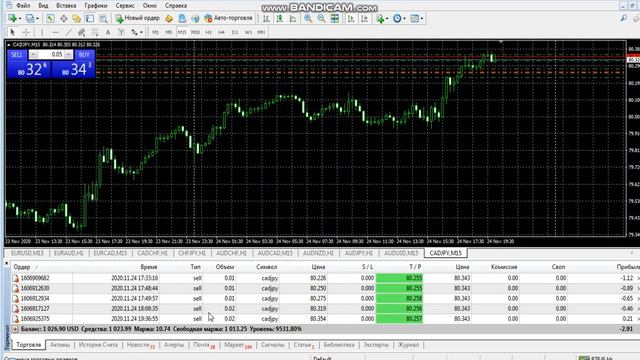Expand the Arrows objects dropdown
The image size is (640, 360).
point(141,32)
